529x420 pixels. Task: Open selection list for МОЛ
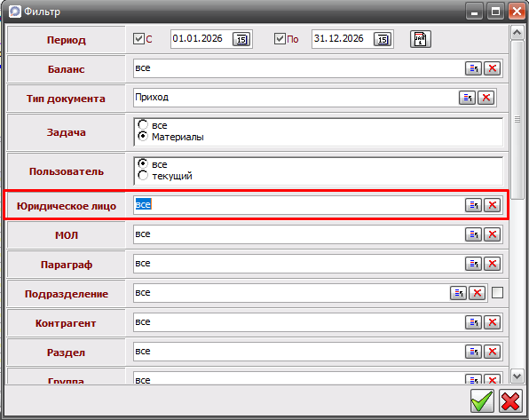(473, 234)
